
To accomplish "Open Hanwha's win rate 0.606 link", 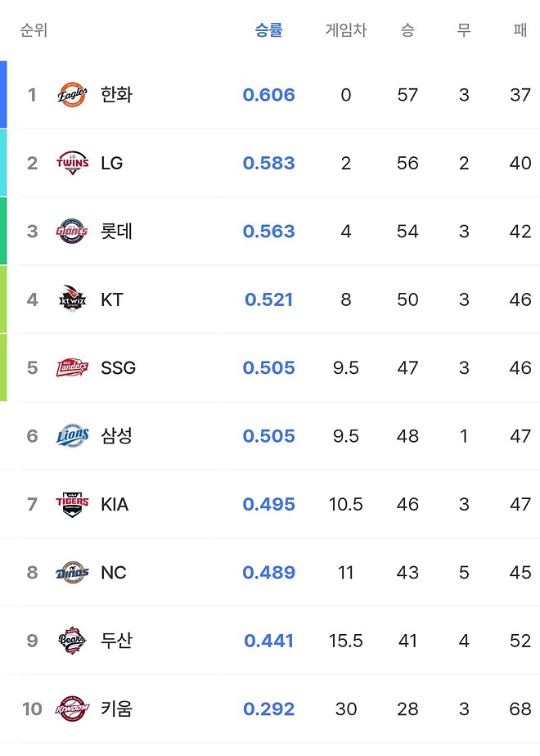I will point(270,94).
